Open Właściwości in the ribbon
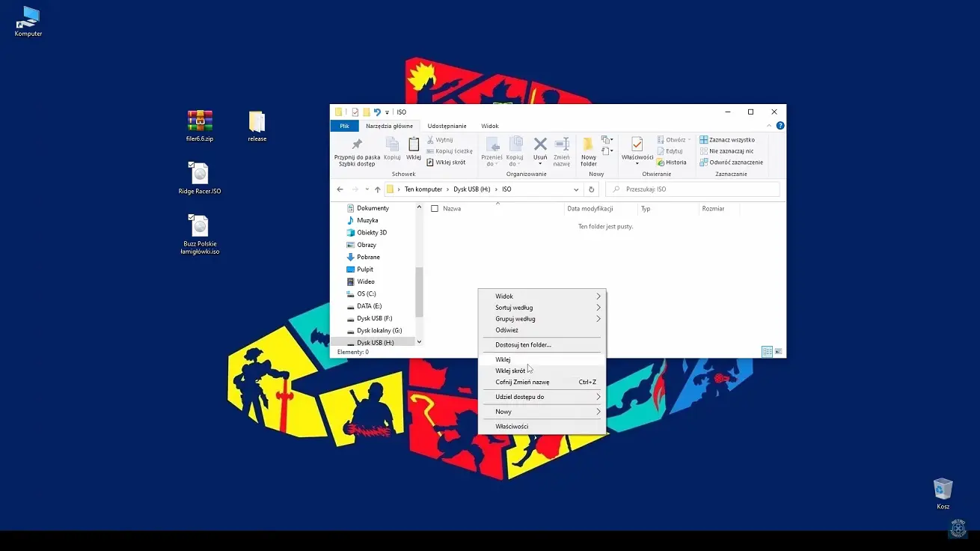 [x=637, y=149]
